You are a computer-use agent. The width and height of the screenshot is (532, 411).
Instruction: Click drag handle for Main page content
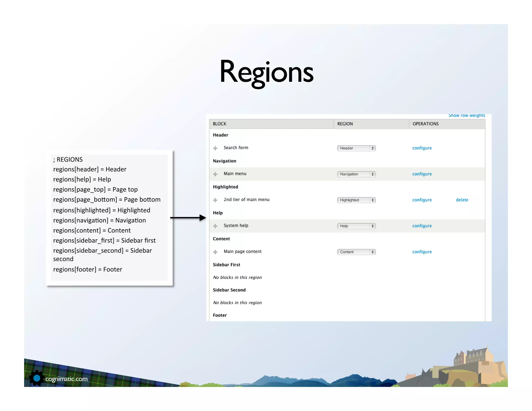coord(215,252)
